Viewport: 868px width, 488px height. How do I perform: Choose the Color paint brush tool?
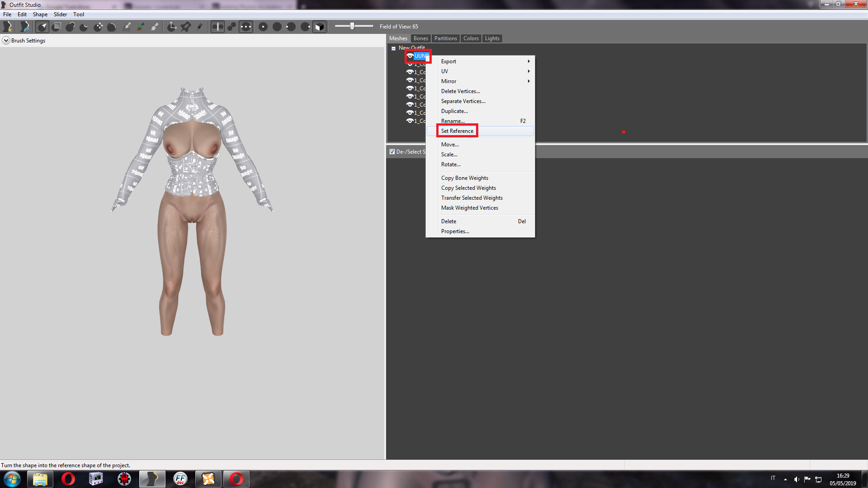[x=141, y=27]
